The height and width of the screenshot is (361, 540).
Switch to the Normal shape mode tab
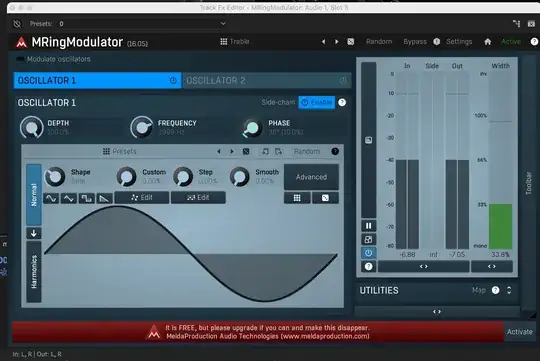point(34,195)
